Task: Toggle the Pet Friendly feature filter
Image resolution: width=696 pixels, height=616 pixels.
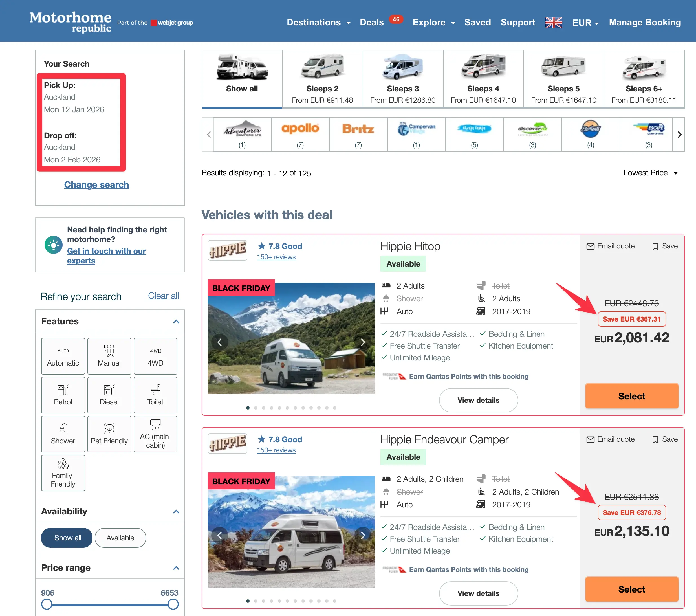Action: 109,434
